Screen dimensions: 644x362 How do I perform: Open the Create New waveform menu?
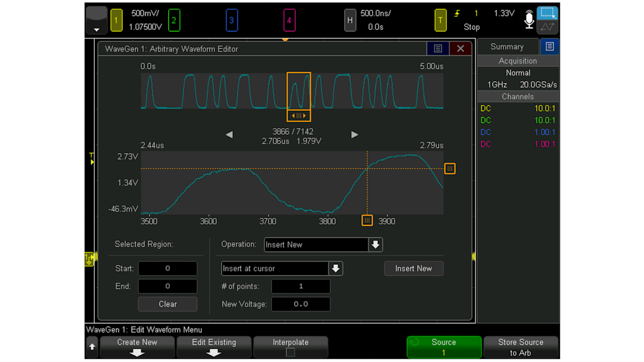coord(137,347)
